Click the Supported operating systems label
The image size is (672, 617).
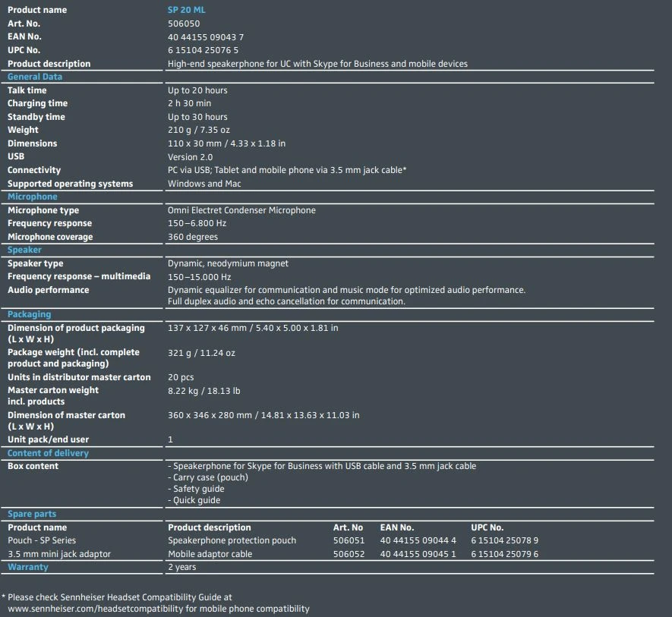70,184
